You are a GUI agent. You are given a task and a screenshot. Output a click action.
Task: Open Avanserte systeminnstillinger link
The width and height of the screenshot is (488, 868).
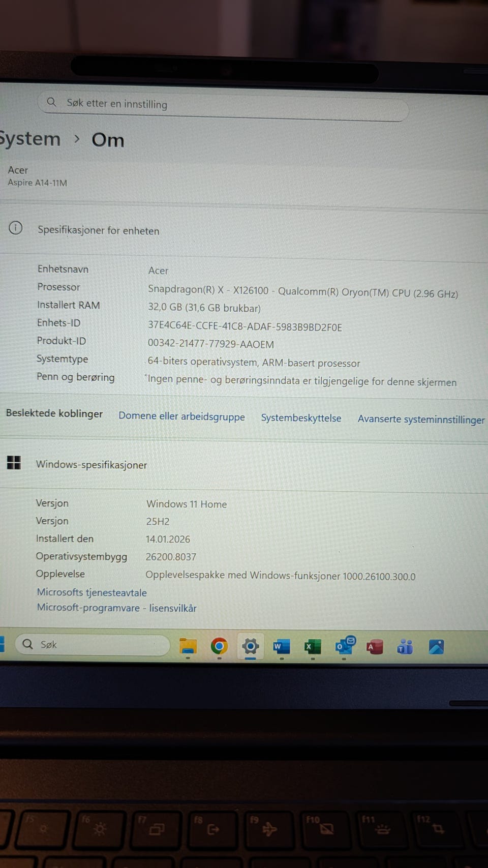point(421,420)
